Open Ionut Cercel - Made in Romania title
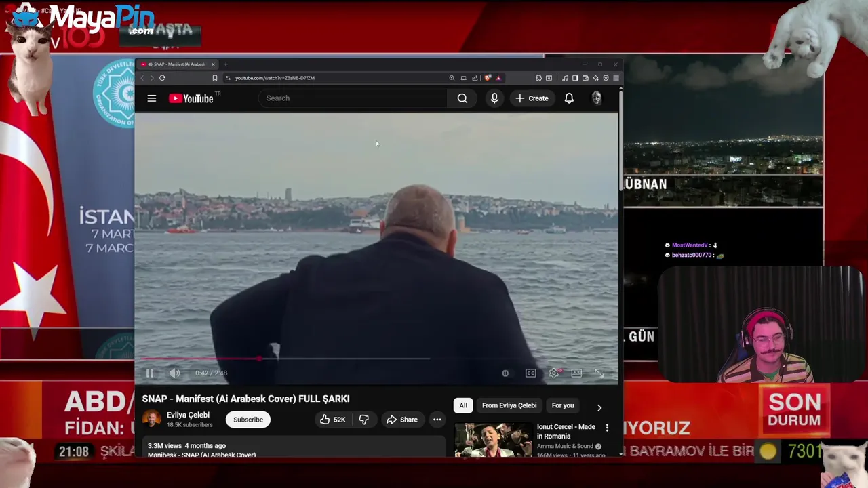Image resolution: width=868 pixels, height=488 pixels. tap(566, 431)
